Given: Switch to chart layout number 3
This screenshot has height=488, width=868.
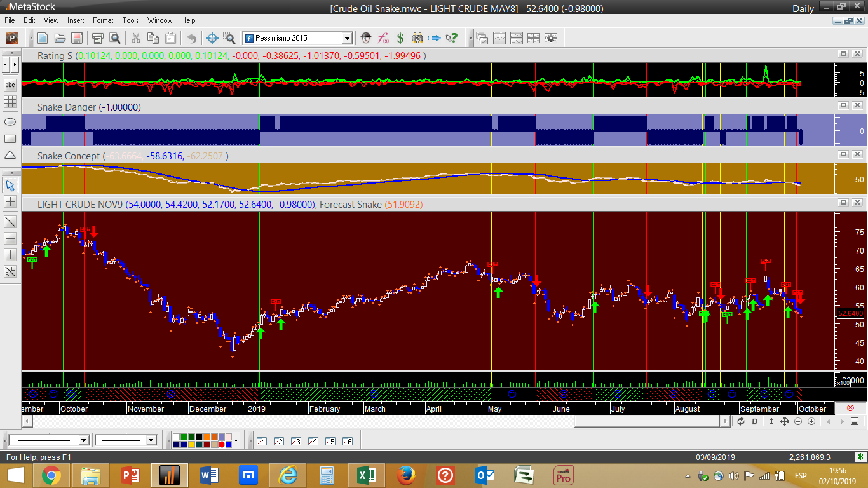Looking at the screenshot, I should pos(295,441).
